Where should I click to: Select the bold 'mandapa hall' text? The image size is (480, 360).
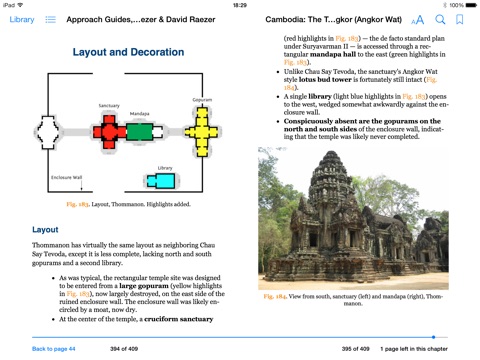click(333, 54)
